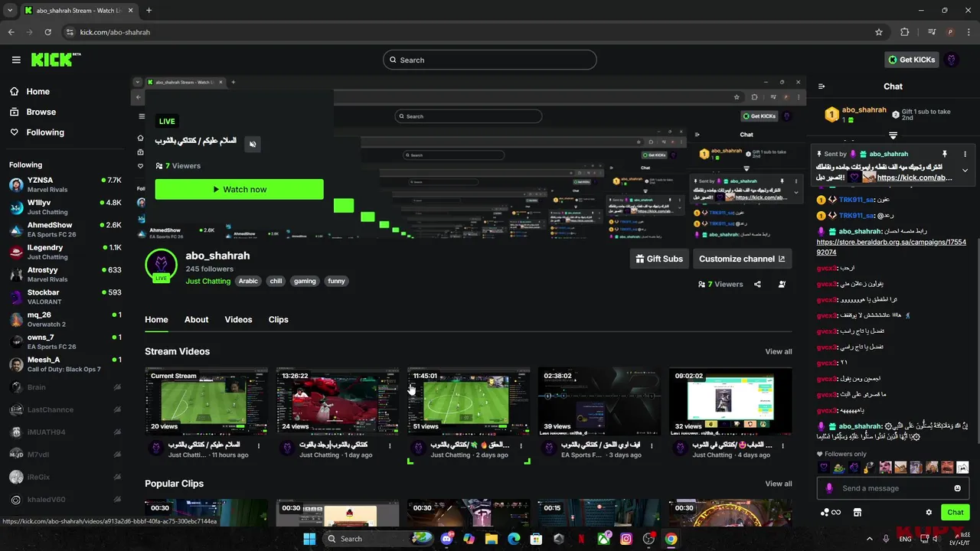The height and width of the screenshot is (551, 980).
Task: Open the Just Chatting category link
Action: coord(207,281)
